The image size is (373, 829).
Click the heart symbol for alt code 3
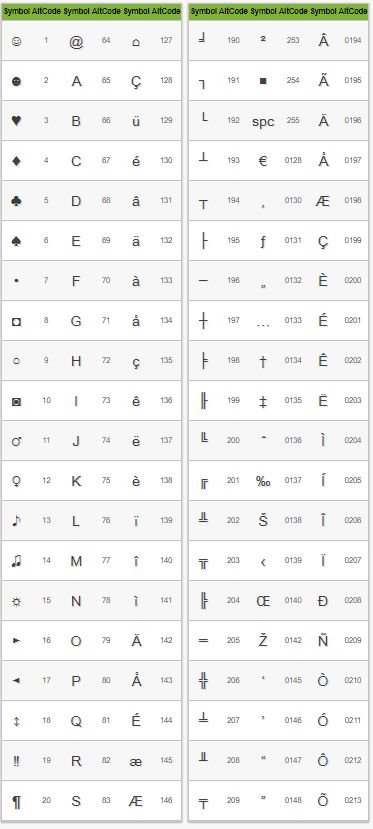click(x=16, y=121)
